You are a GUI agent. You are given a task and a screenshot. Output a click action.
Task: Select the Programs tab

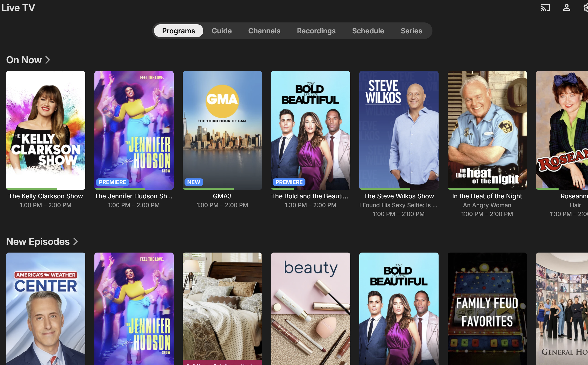[178, 31]
